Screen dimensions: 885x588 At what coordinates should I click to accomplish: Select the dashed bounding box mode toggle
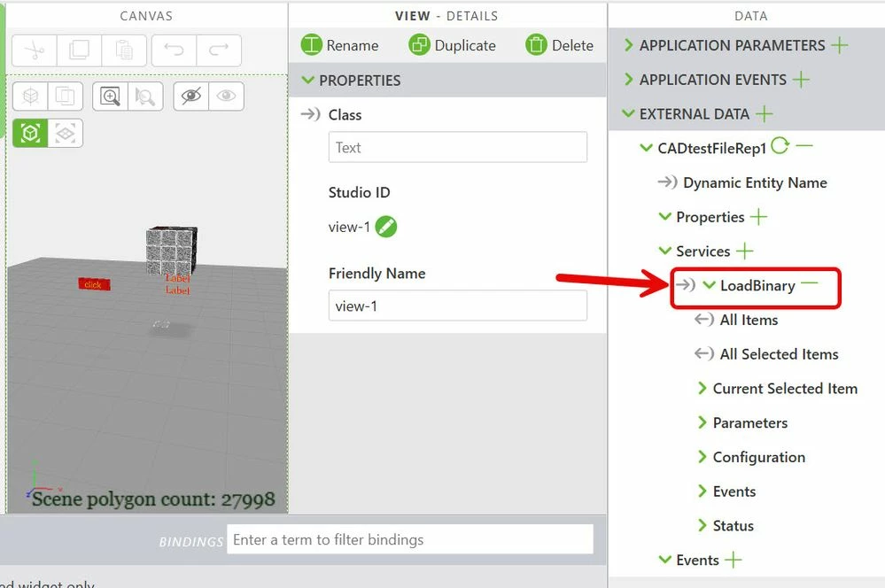click(x=66, y=133)
